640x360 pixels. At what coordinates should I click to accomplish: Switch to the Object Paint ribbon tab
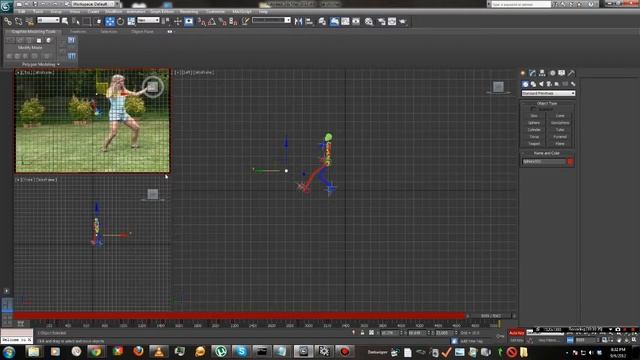click(142, 31)
